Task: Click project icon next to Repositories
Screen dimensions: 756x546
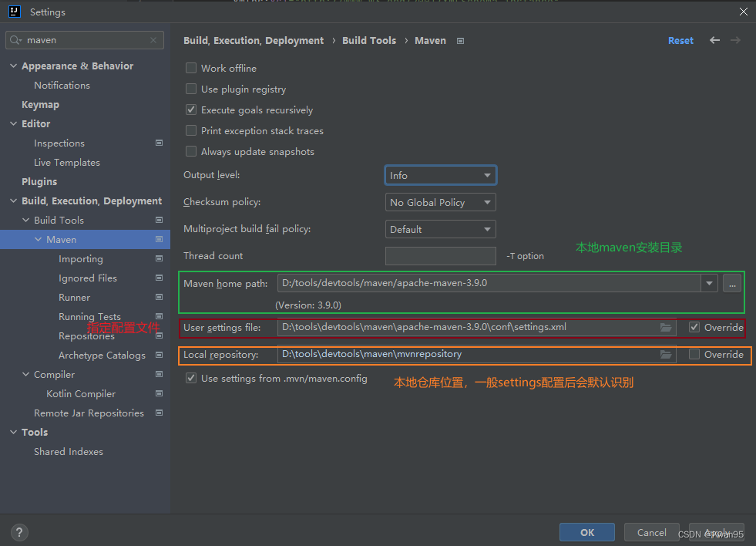Action: tap(159, 335)
